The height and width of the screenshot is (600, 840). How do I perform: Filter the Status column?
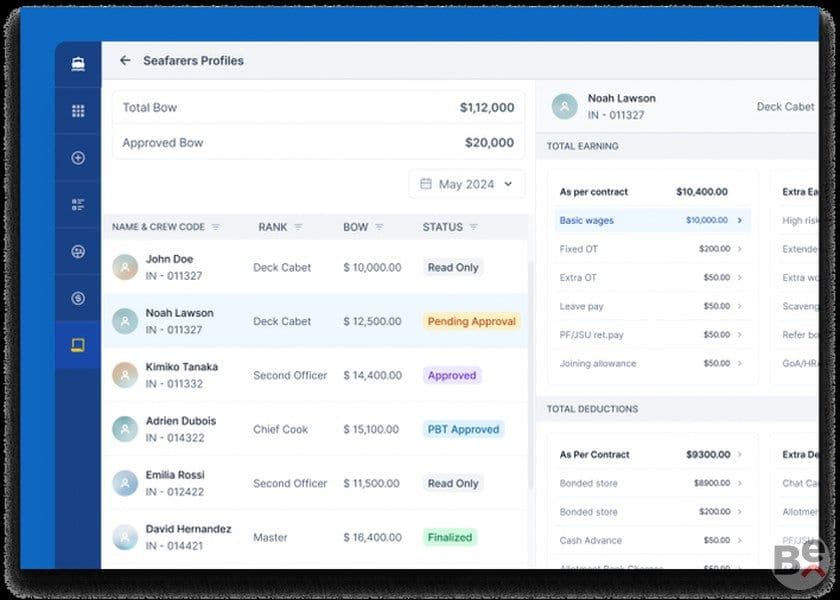pyautogui.click(x=474, y=227)
